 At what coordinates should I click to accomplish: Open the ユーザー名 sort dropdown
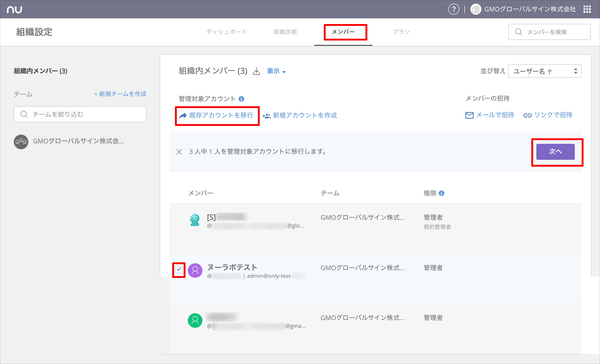tap(545, 71)
